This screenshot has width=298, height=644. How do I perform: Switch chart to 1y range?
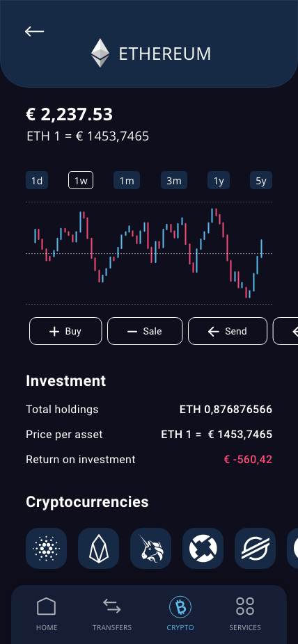pos(219,180)
